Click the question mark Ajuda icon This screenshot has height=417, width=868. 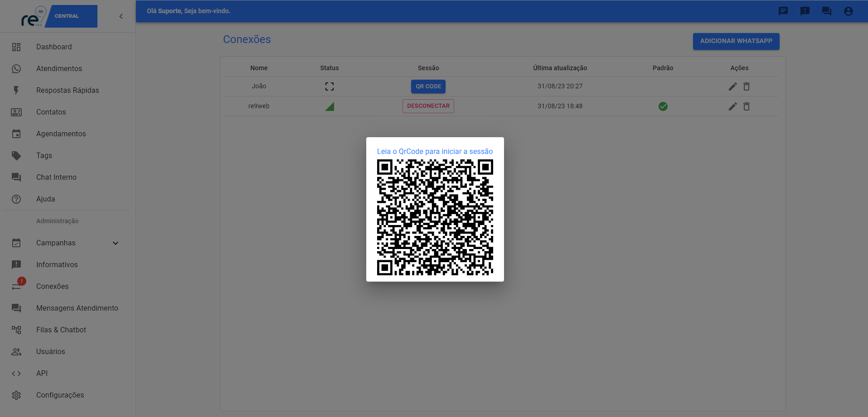16,199
